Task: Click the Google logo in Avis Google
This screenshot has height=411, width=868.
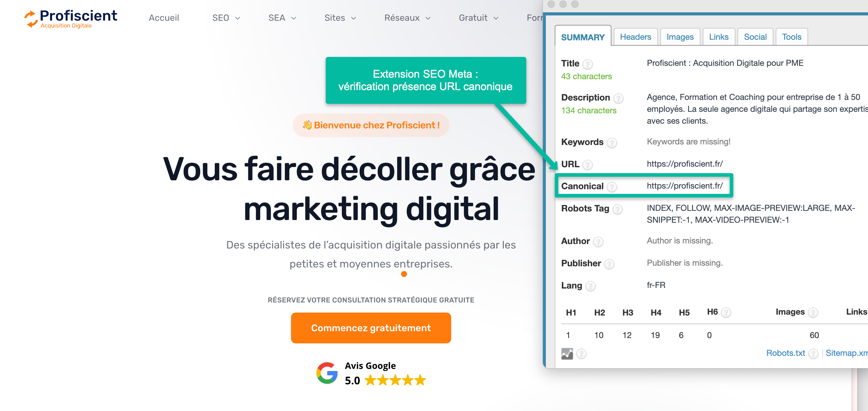Action: click(x=327, y=373)
